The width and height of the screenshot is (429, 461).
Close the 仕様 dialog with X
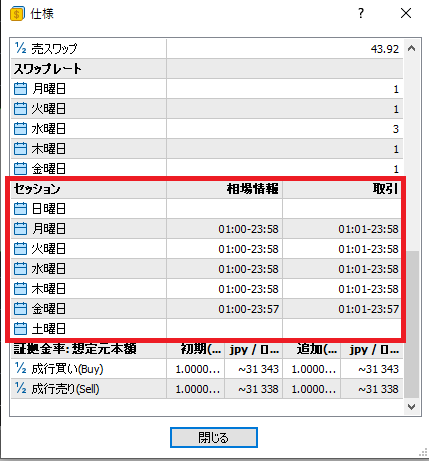[x=406, y=13]
